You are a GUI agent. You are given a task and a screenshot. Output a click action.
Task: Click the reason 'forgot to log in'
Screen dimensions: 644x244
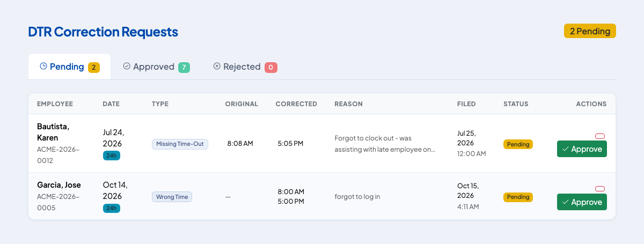coord(357,197)
